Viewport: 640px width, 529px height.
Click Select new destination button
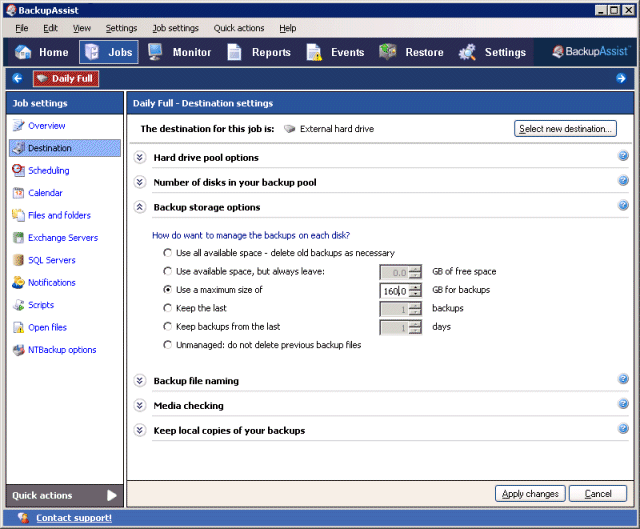click(565, 129)
